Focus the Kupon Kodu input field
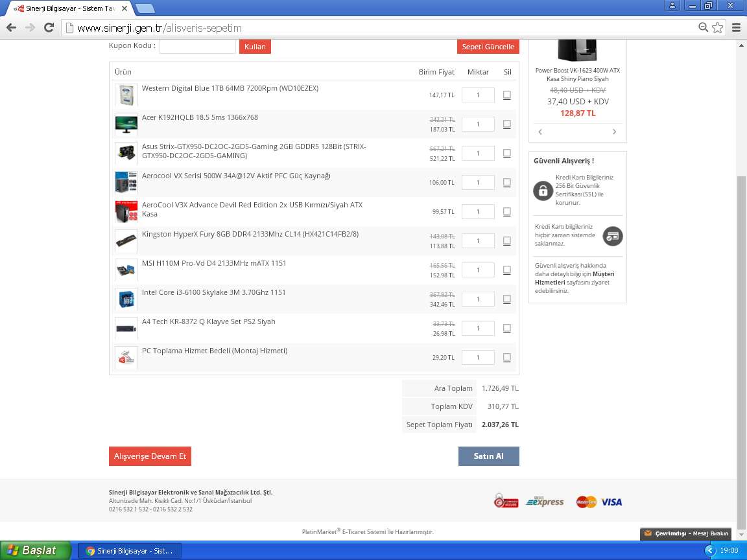 (198, 46)
